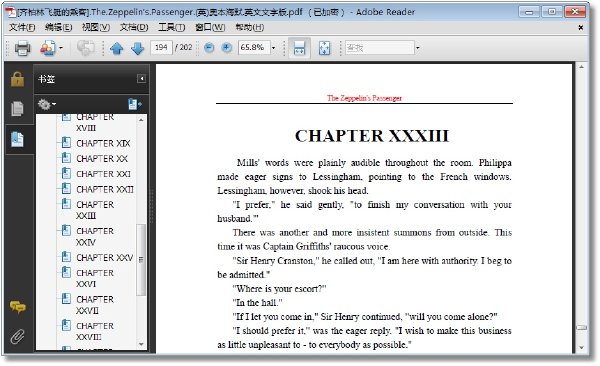Select bookmark CHAPTER XXIV
Viewport: 600px width, 366px height.
point(95,237)
